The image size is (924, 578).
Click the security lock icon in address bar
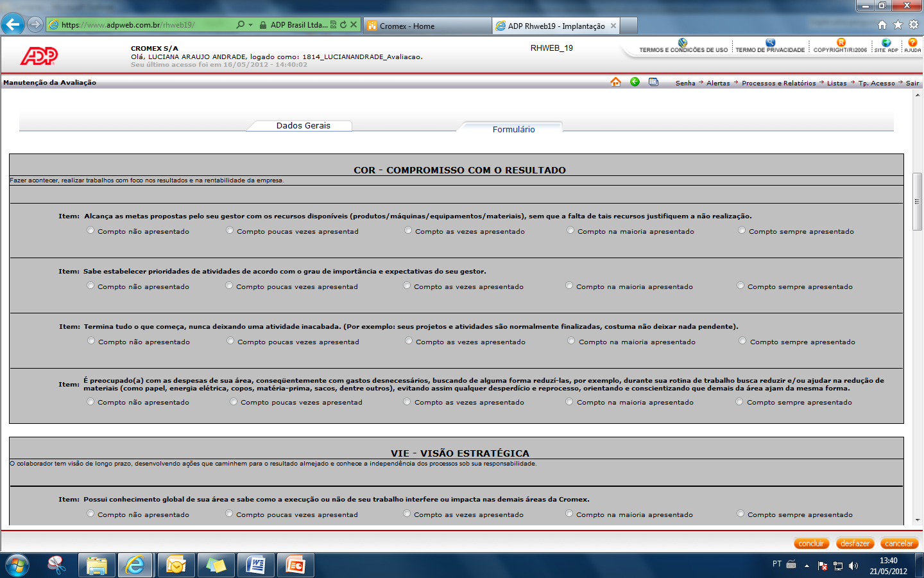coord(263,25)
